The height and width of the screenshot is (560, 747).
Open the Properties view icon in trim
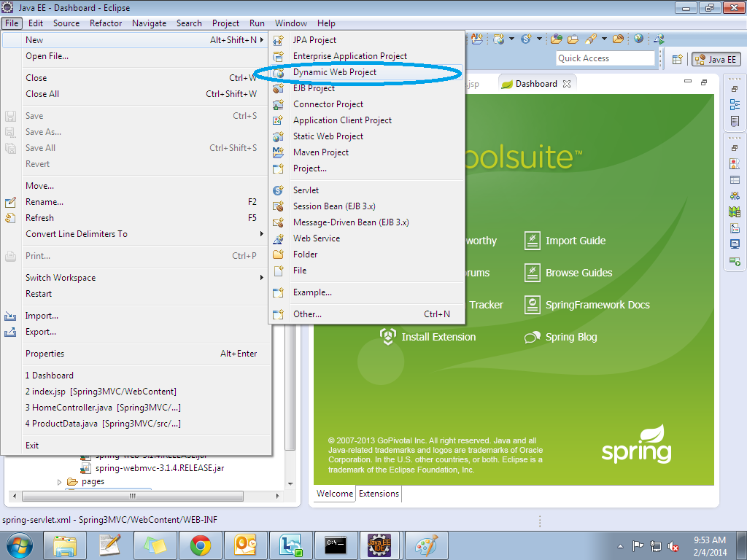[x=735, y=180]
